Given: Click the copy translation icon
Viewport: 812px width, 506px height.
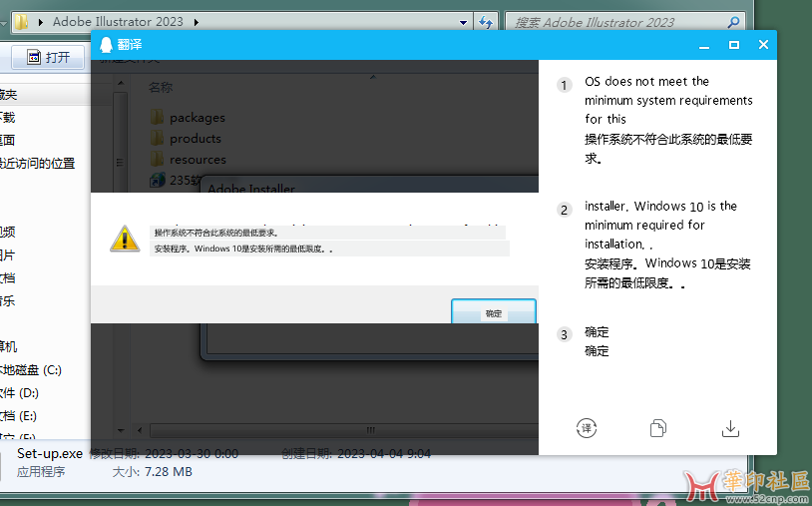Looking at the screenshot, I should 657,428.
